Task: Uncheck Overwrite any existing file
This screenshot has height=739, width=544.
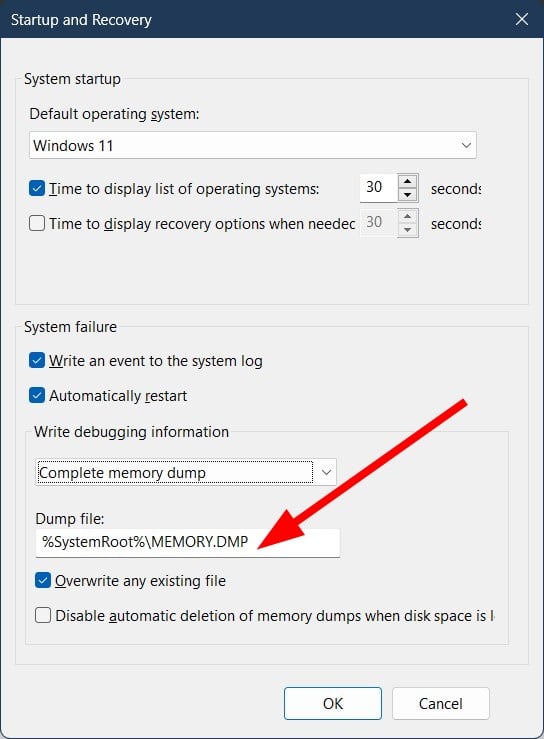Action: pos(43,580)
